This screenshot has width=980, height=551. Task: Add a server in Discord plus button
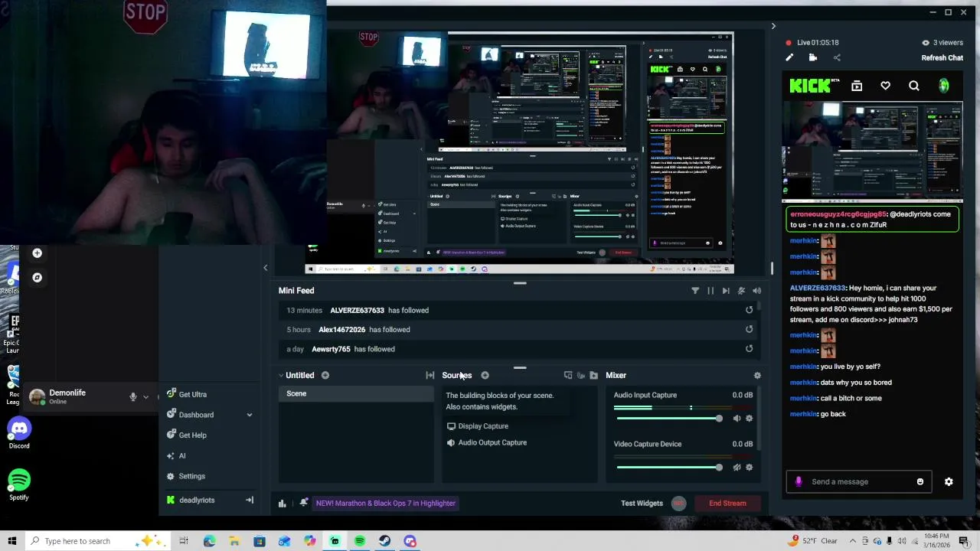click(37, 253)
